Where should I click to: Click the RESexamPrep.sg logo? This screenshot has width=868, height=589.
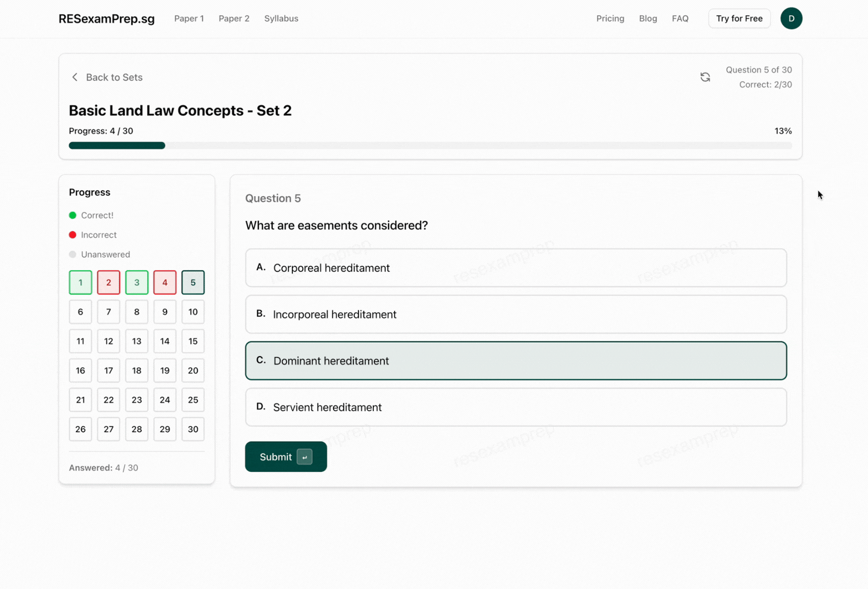[x=106, y=19]
